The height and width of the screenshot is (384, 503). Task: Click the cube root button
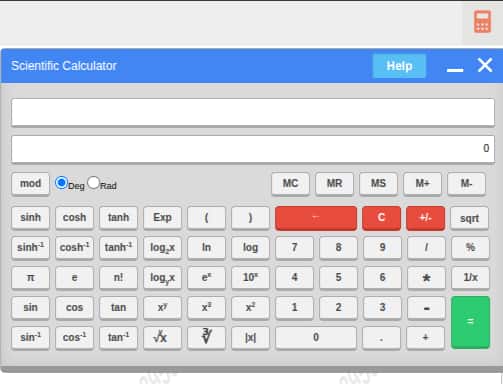pos(206,338)
